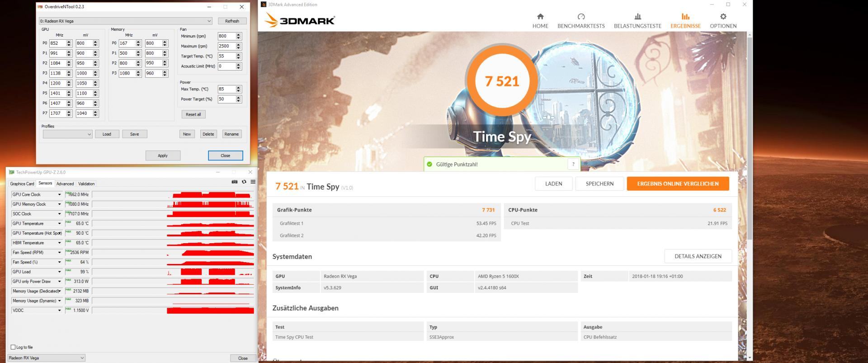This screenshot has height=363, width=868.
Task: Expand VDDC sensor dropdown
Action: 59,310
